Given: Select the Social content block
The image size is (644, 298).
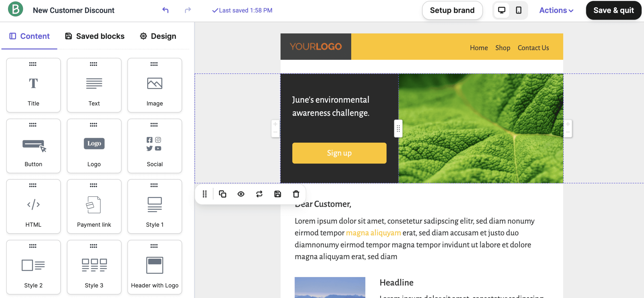Looking at the screenshot, I should pyautogui.click(x=154, y=146).
